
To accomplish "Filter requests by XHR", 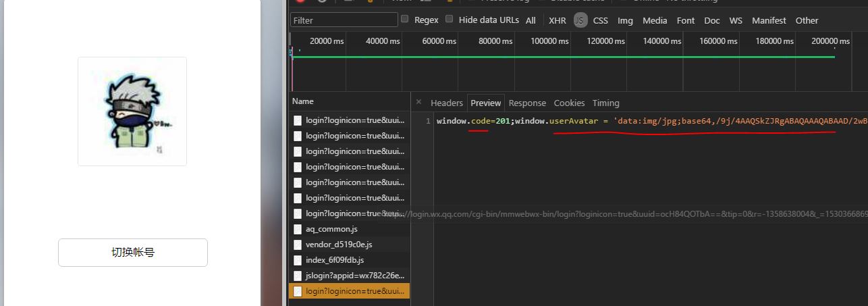I will (558, 20).
